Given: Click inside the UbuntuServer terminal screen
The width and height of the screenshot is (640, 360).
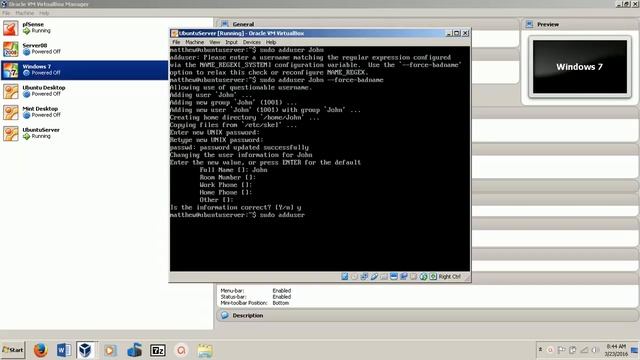Looking at the screenshot, I should [x=320, y=158].
